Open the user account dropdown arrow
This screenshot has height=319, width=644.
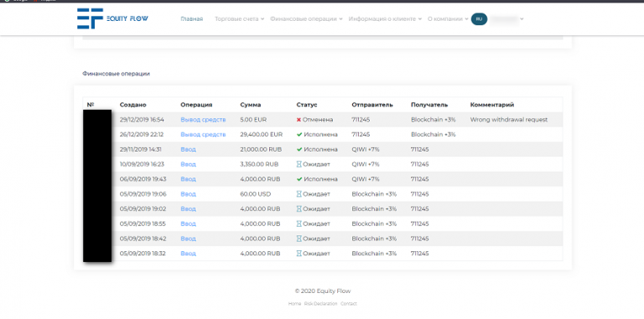522,19
